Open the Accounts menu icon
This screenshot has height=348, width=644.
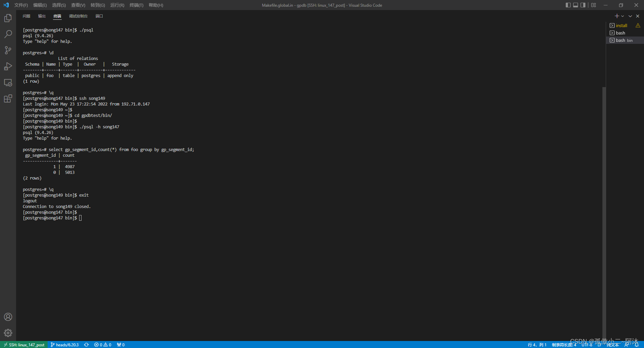coord(8,317)
